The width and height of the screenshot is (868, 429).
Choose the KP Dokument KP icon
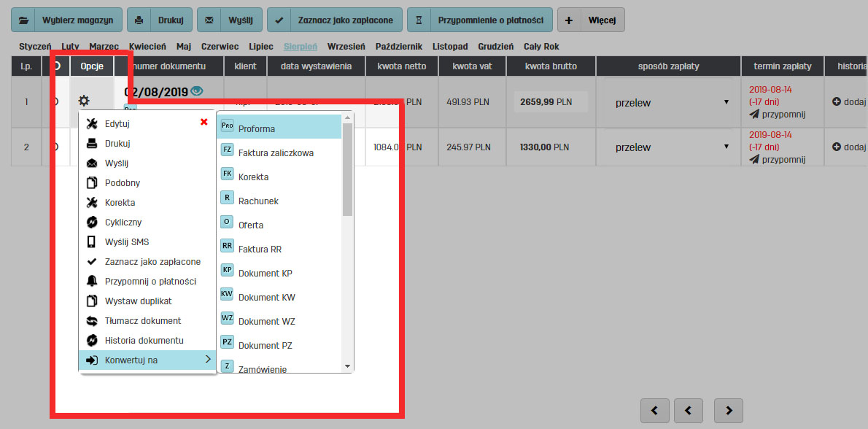tap(227, 271)
